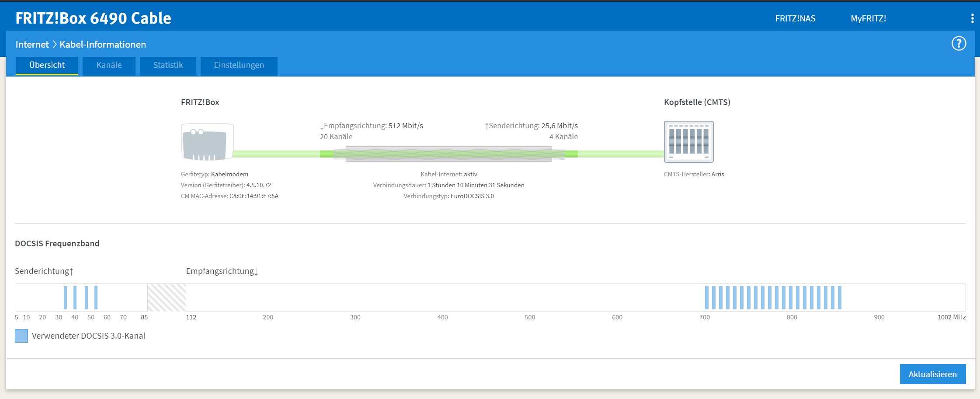Click the Empfangsrichtung 512 Mbit/s text
Screen dimensions: 980x399
point(372,126)
